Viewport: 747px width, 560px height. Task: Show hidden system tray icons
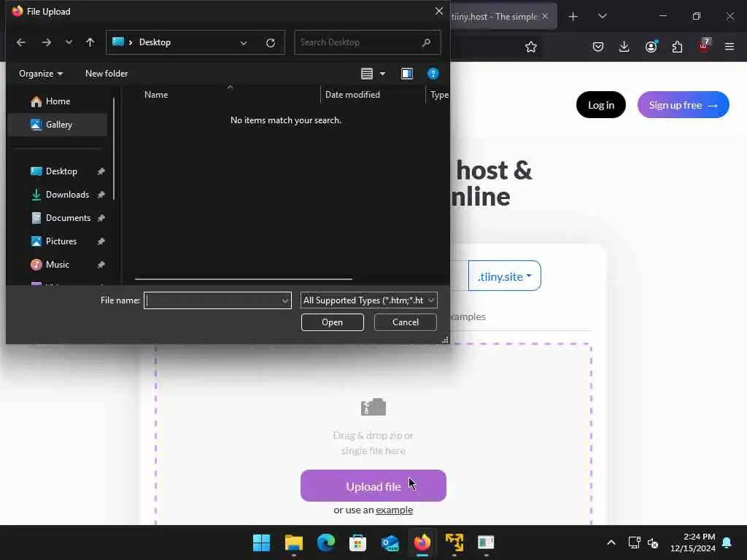[611, 542]
